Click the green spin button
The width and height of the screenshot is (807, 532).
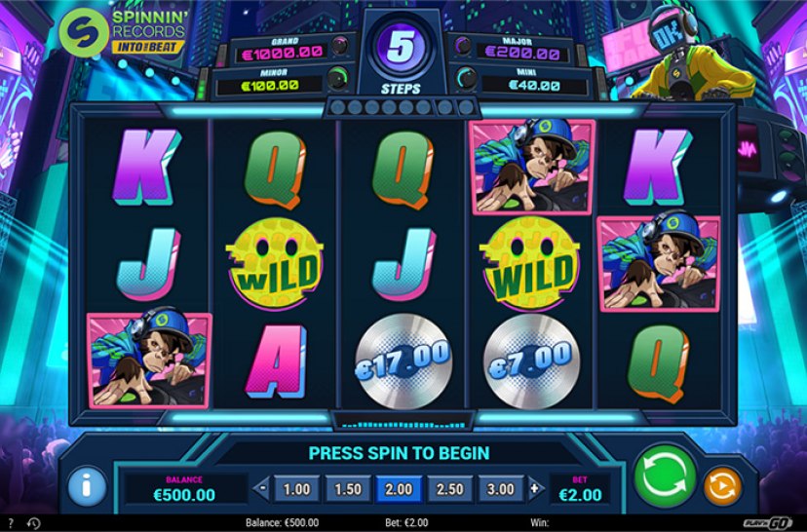[x=665, y=475]
